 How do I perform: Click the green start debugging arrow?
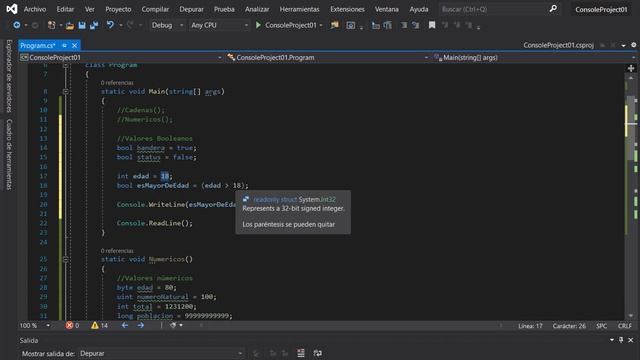(258, 25)
